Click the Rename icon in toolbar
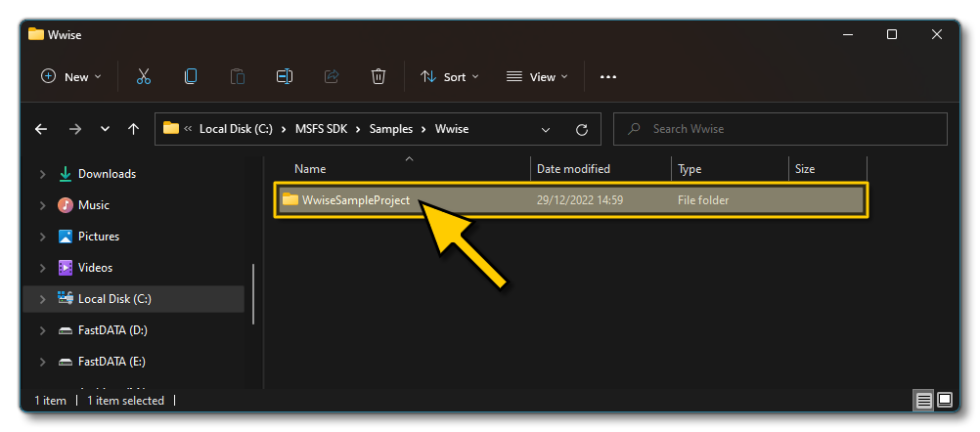980x432 pixels. [x=285, y=76]
